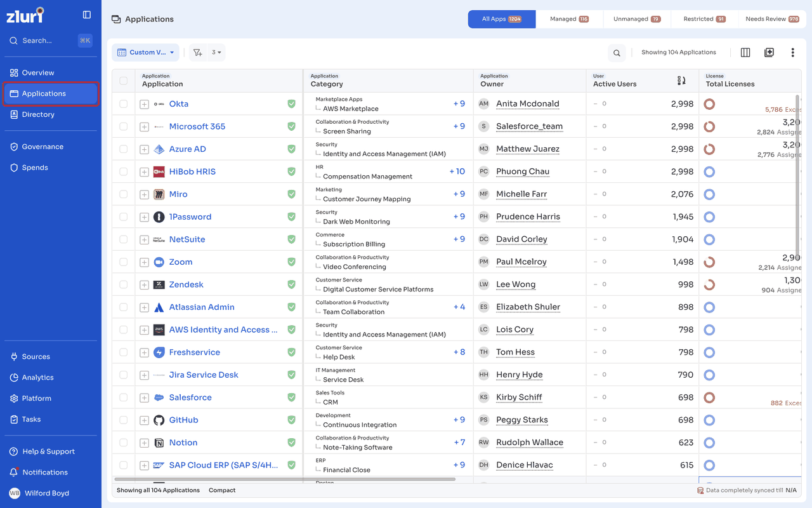Check the Okta row checkbox
This screenshot has height=508, width=812.
[124, 104]
